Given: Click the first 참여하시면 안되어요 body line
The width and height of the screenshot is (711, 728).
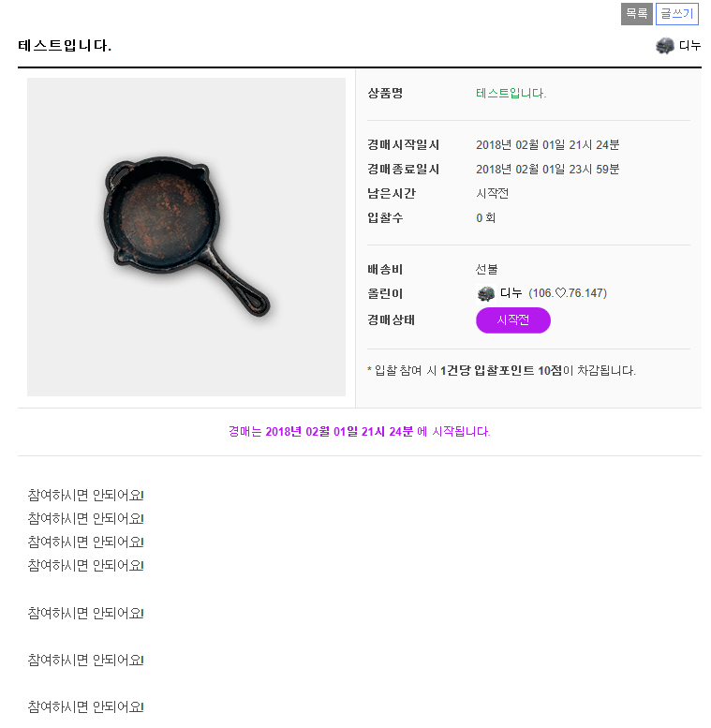Looking at the screenshot, I should (85, 495).
